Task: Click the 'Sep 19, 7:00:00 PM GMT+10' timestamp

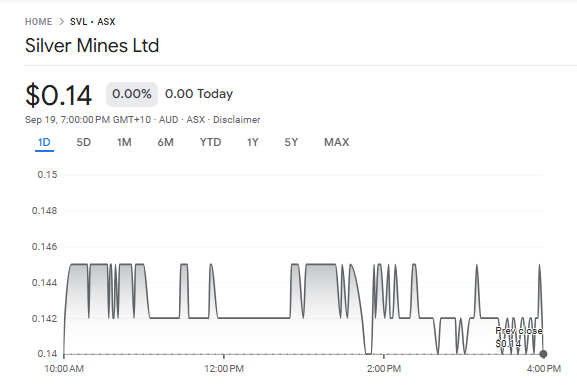Action: coord(88,120)
